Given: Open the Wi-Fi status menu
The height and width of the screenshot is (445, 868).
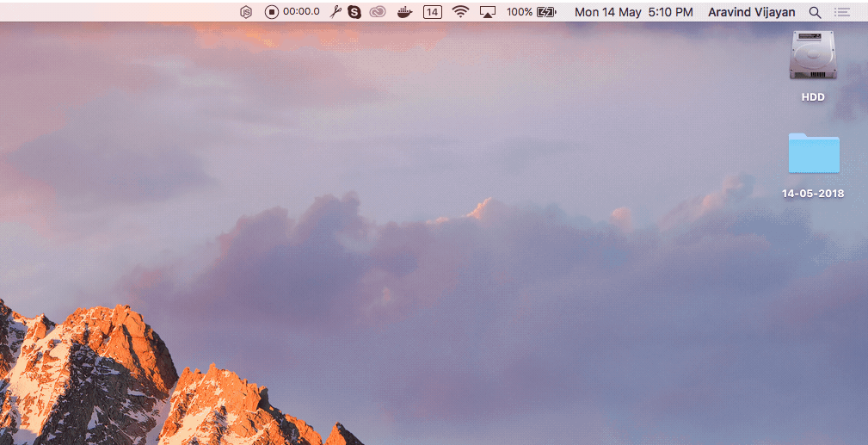Looking at the screenshot, I should pos(460,12).
